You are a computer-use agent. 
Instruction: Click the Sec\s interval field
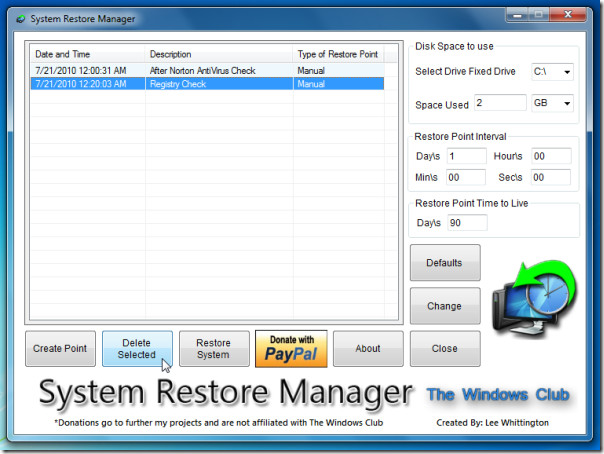tap(551, 177)
